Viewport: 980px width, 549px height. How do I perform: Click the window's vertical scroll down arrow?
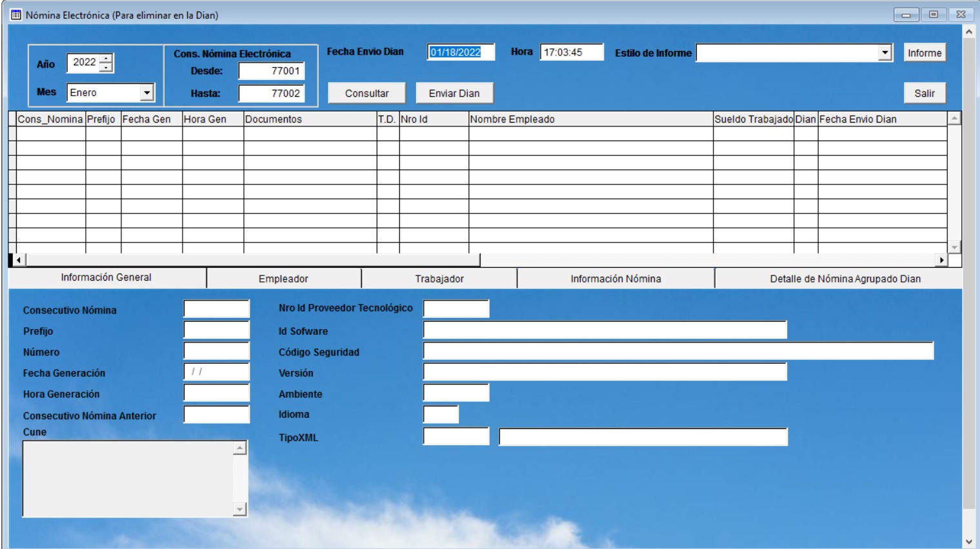click(x=969, y=542)
